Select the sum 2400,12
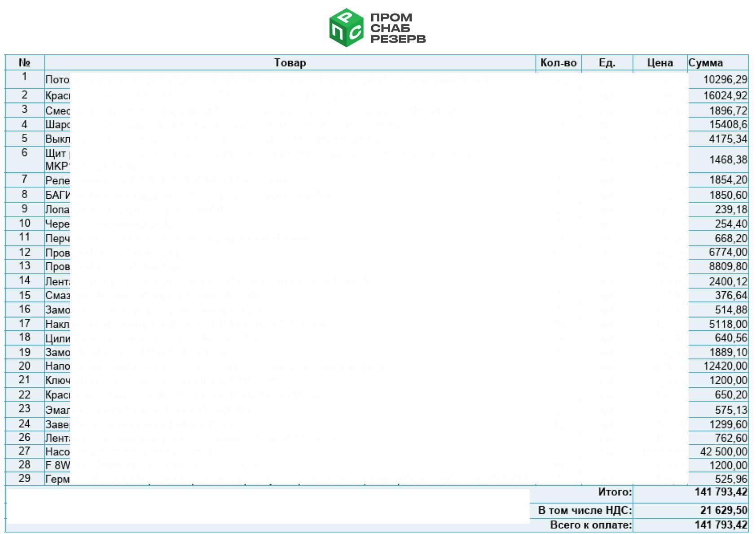The image size is (756, 534). click(728, 282)
